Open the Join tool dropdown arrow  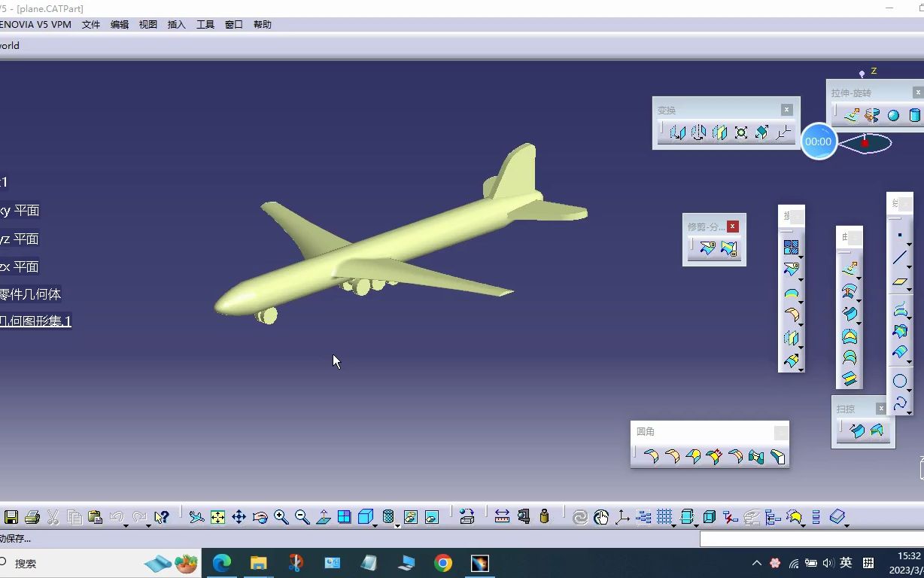tap(801, 257)
